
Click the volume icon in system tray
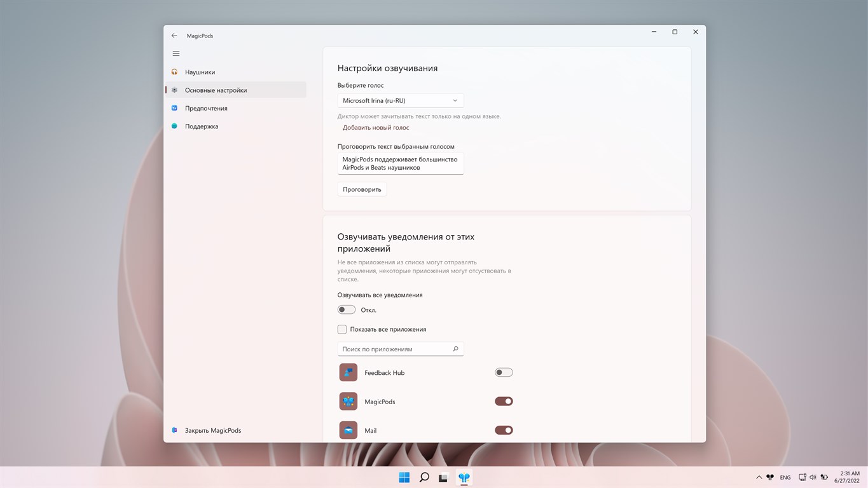(813, 477)
